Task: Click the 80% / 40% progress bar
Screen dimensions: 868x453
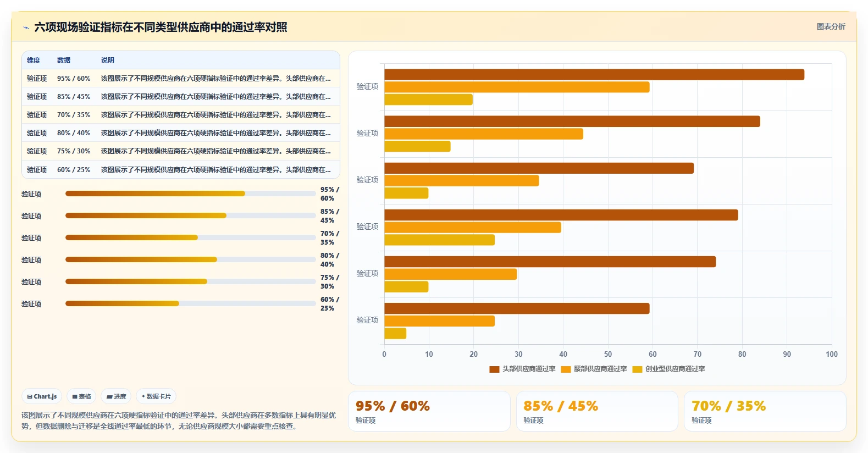Action: coord(190,259)
